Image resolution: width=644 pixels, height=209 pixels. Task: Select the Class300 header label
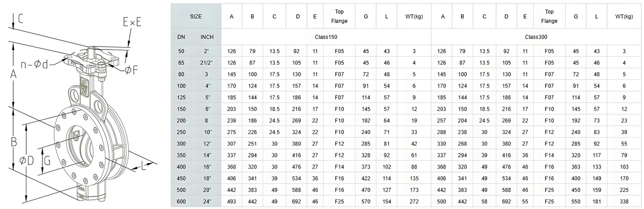(x=537, y=37)
